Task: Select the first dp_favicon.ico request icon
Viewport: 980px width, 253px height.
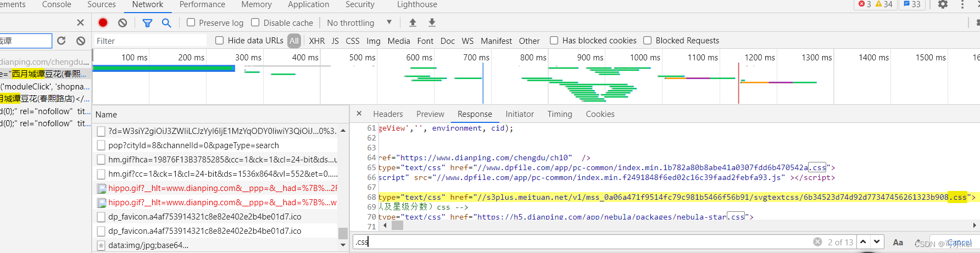Action: (101, 217)
